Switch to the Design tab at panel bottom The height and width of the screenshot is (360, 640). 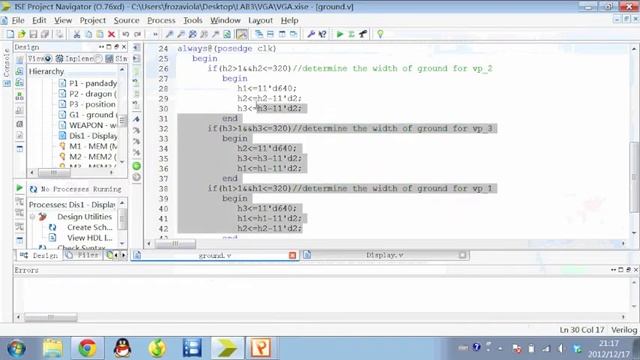point(39,256)
